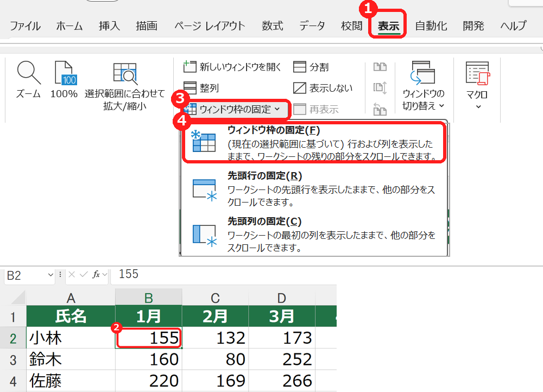Image resolution: width=543 pixels, height=392 pixels.
Task: Open the 自動化 tab
Action: click(x=431, y=26)
